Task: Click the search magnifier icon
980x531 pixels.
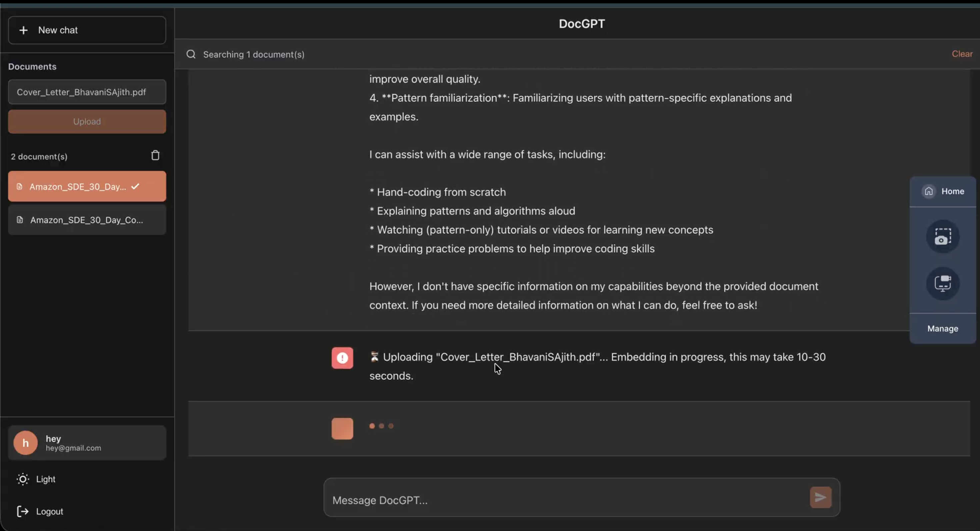Action: click(191, 54)
